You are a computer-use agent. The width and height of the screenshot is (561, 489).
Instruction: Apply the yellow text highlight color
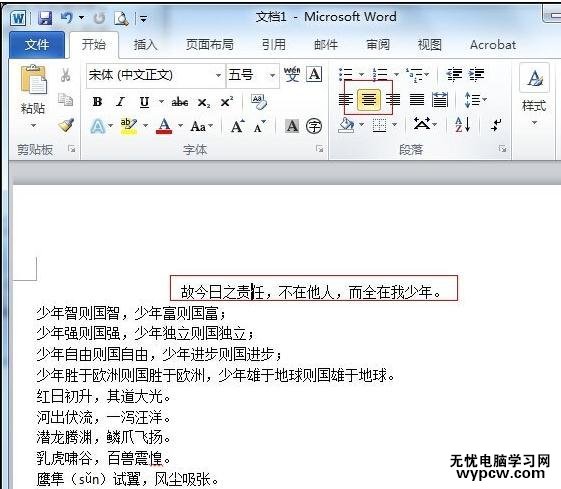tap(128, 126)
